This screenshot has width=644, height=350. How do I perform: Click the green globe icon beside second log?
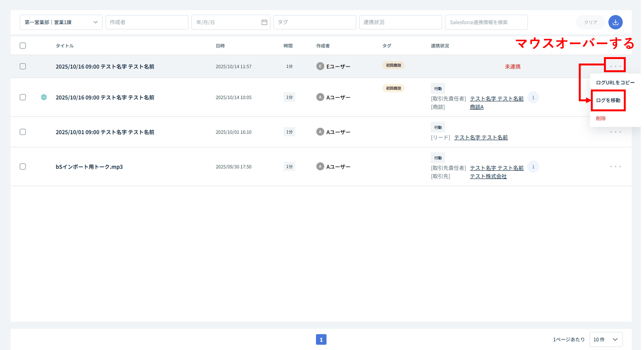pyautogui.click(x=44, y=97)
